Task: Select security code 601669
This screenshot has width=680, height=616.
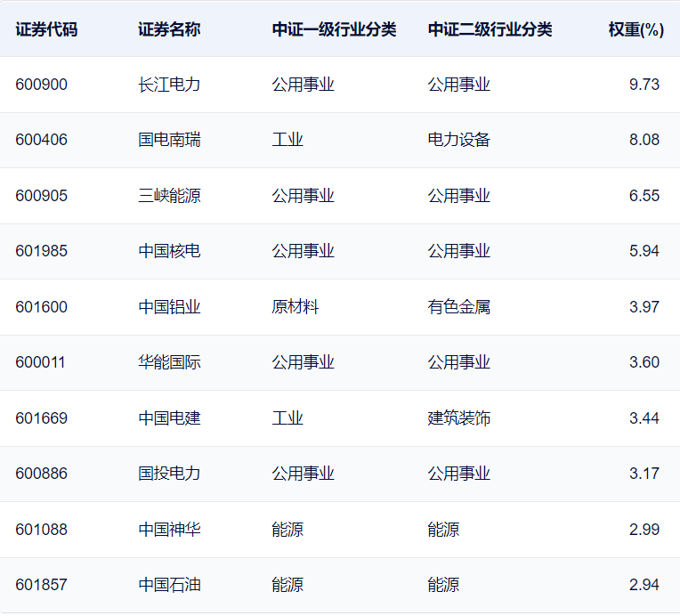Action: click(41, 418)
